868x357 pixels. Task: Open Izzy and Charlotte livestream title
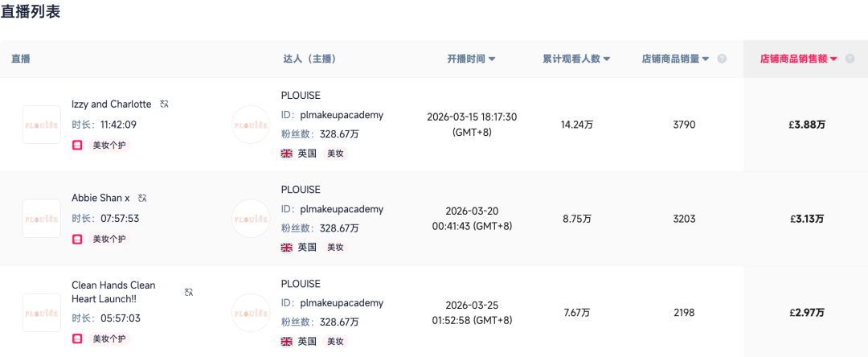click(111, 104)
